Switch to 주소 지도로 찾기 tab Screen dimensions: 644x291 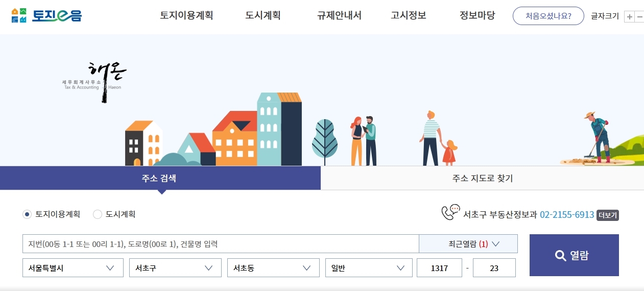click(482, 178)
